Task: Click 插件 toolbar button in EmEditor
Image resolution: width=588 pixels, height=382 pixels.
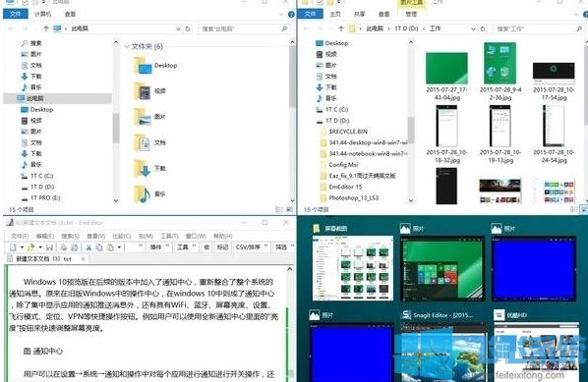Action: [155, 247]
